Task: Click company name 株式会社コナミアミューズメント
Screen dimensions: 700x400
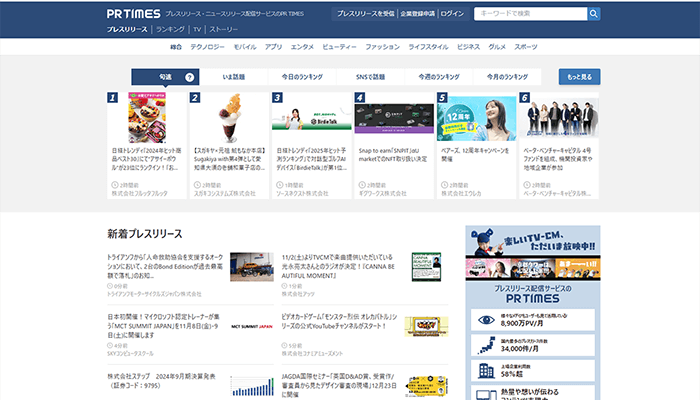Action: 312,354
